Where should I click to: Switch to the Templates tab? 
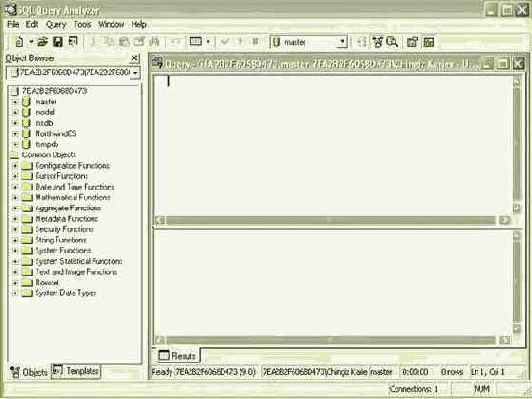(x=76, y=371)
